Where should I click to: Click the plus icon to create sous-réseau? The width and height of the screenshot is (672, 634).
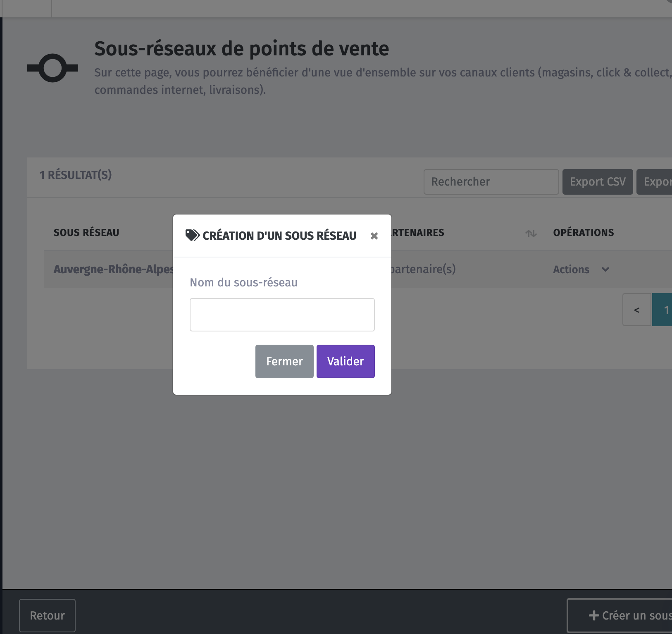pyautogui.click(x=594, y=615)
